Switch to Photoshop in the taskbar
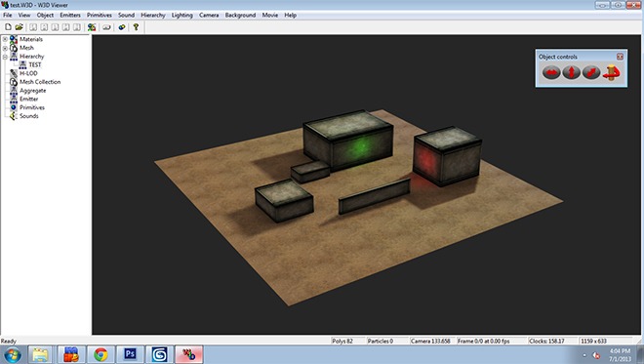The image size is (644, 364). click(x=130, y=354)
